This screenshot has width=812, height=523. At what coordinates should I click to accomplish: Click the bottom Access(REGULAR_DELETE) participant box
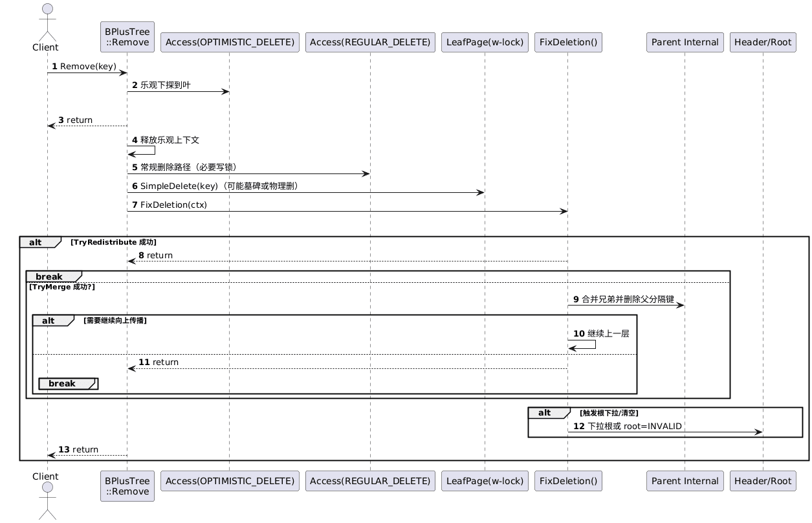(x=370, y=481)
